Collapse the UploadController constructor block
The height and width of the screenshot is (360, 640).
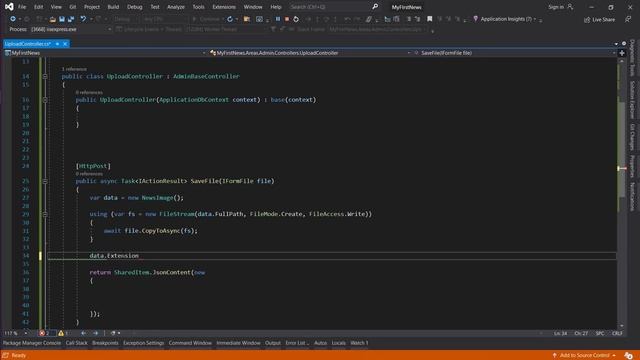tap(45, 100)
